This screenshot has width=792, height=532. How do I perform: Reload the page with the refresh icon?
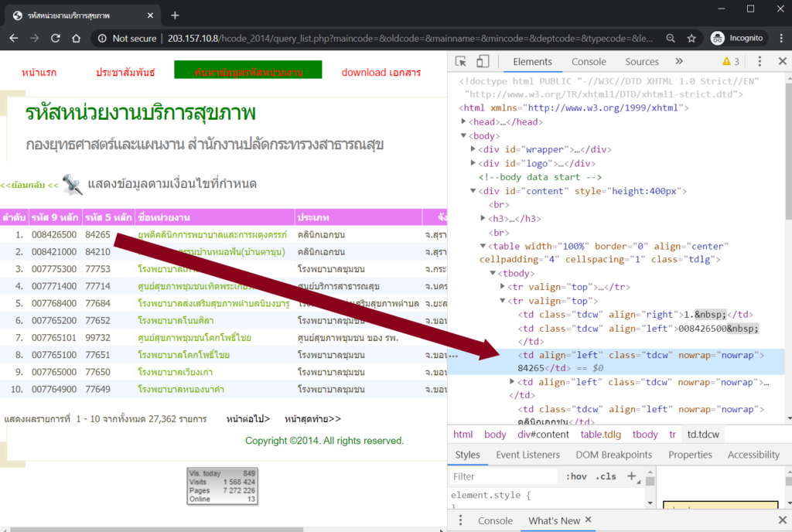tap(56, 38)
